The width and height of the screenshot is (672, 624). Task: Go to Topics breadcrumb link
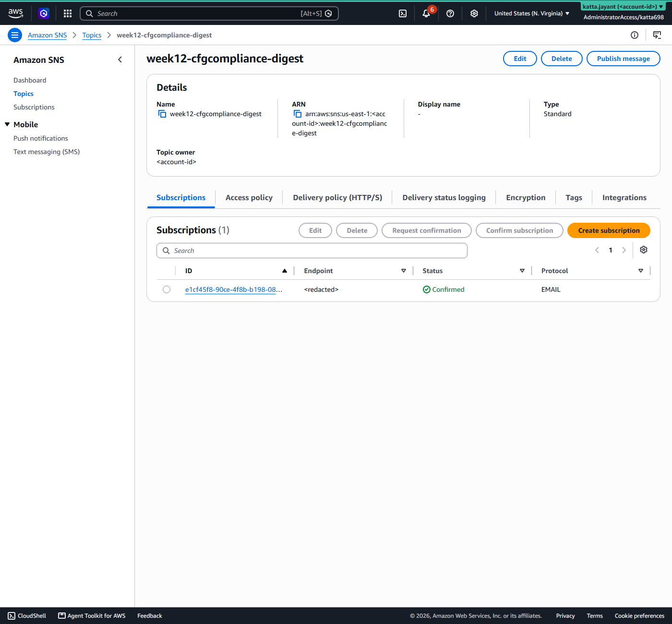(x=92, y=35)
